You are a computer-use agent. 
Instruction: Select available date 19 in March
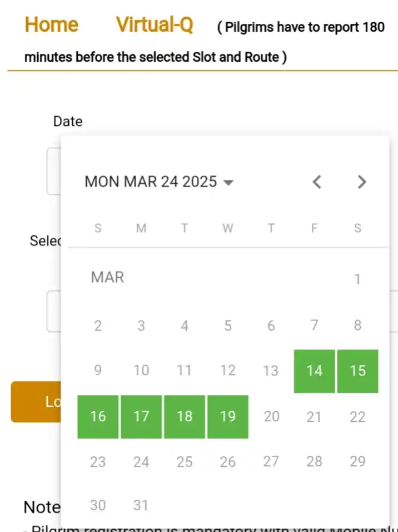pyautogui.click(x=228, y=417)
